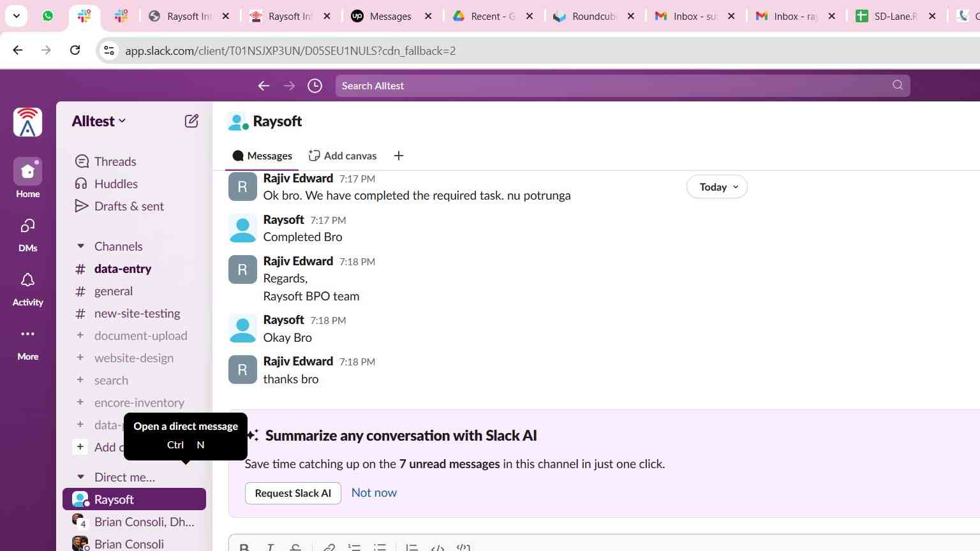The width and height of the screenshot is (980, 551).
Task: Click Slack history back arrow
Action: tap(264, 85)
